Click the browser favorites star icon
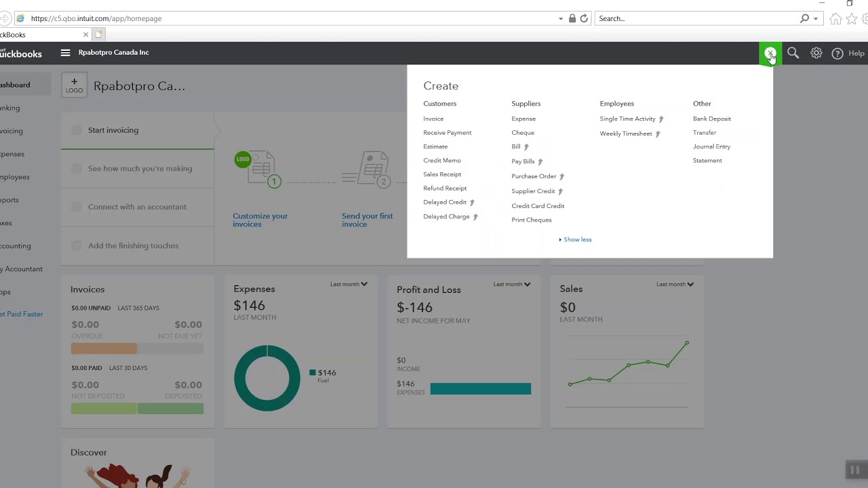This screenshot has height=488, width=868. (850, 18)
